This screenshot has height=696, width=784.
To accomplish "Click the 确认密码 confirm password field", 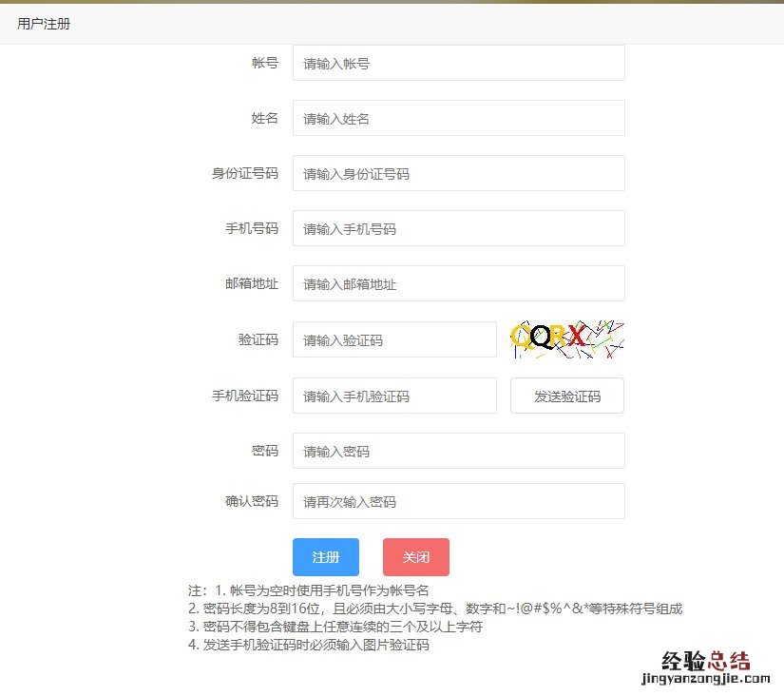I will 458,501.
